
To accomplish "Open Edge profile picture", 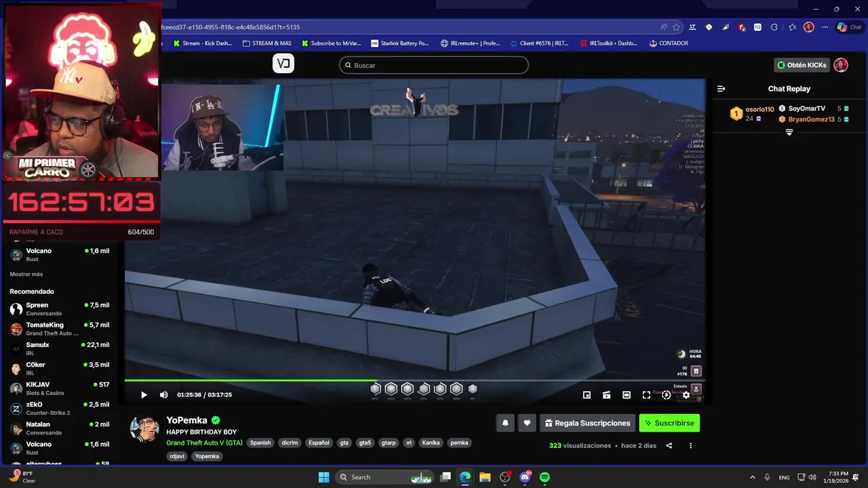I will click(x=808, y=27).
